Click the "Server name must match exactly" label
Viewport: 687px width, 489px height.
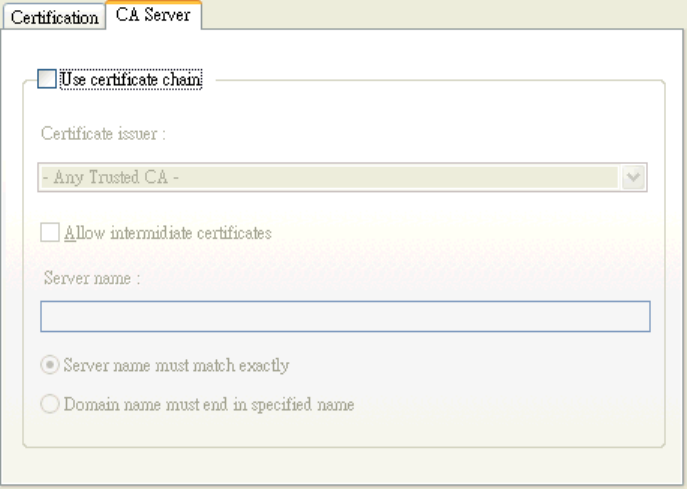176,365
